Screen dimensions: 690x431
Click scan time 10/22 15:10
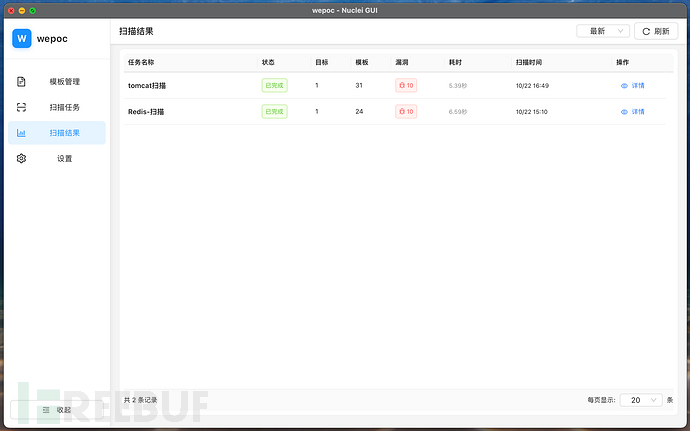coord(532,111)
